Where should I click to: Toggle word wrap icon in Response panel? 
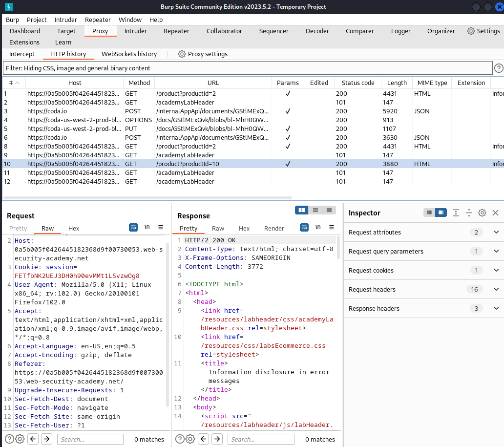pyautogui.click(x=304, y=227)
